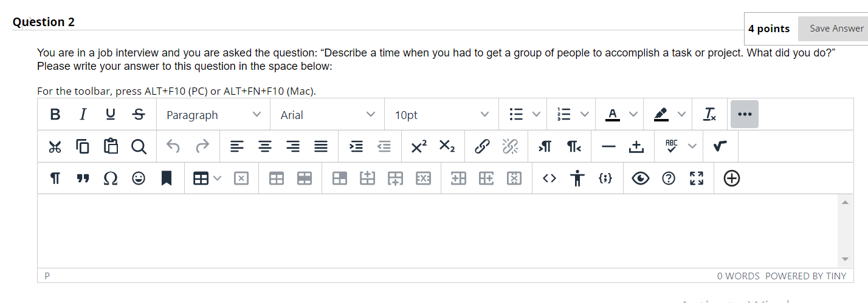868x303 pixels.
Task: Delete table with X table icon
Action: tap(241, 179)
